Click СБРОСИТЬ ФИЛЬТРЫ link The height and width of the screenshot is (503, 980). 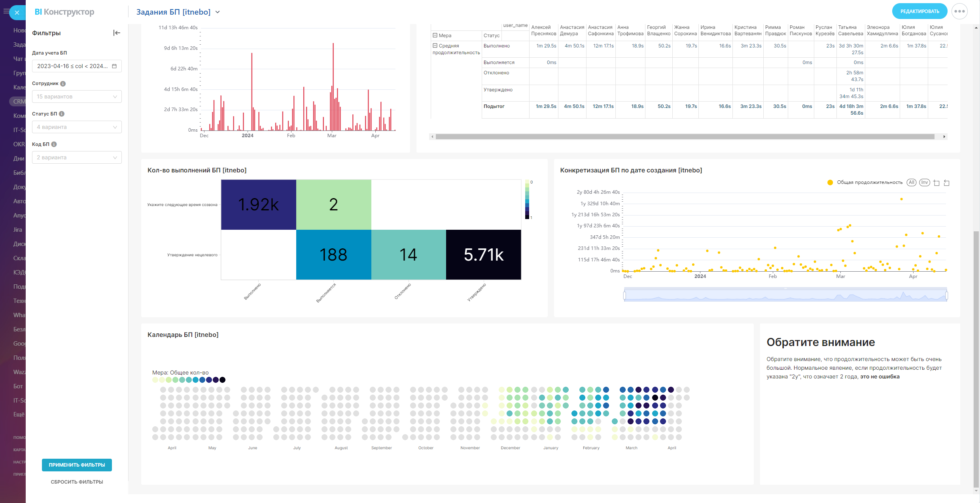pyautogui.click(x=77, y=482)
